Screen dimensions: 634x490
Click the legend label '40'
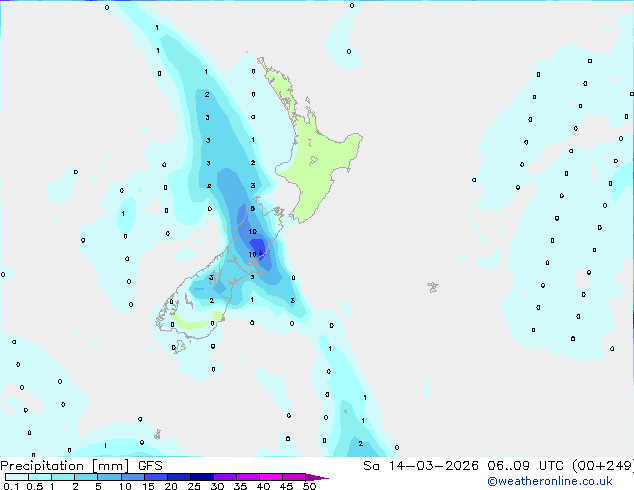click(263, 486)
